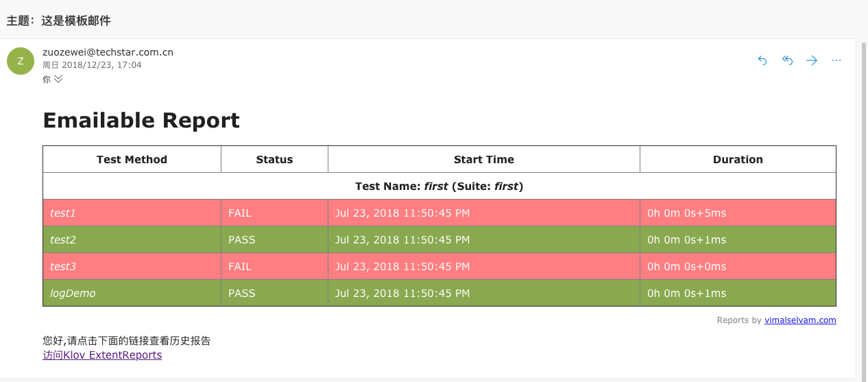Select the date text 周日 2018/12/23, 17:04
Image resolution: width=868 pixels, height=382 pixels.
point(92,65)
